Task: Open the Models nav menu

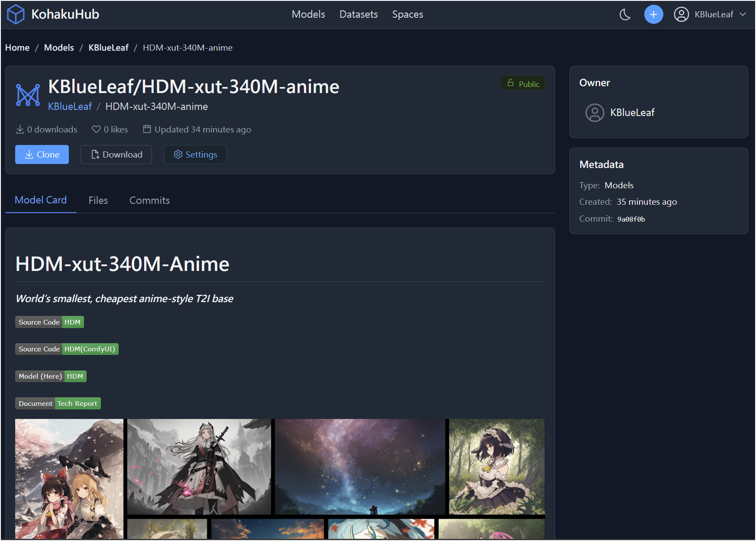Action: [x=308, y=14]
